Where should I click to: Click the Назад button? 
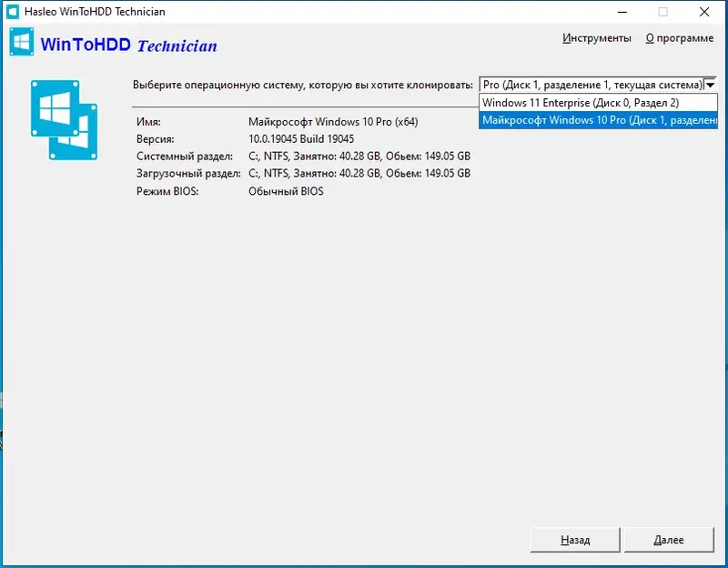click(x=575, y=540)
